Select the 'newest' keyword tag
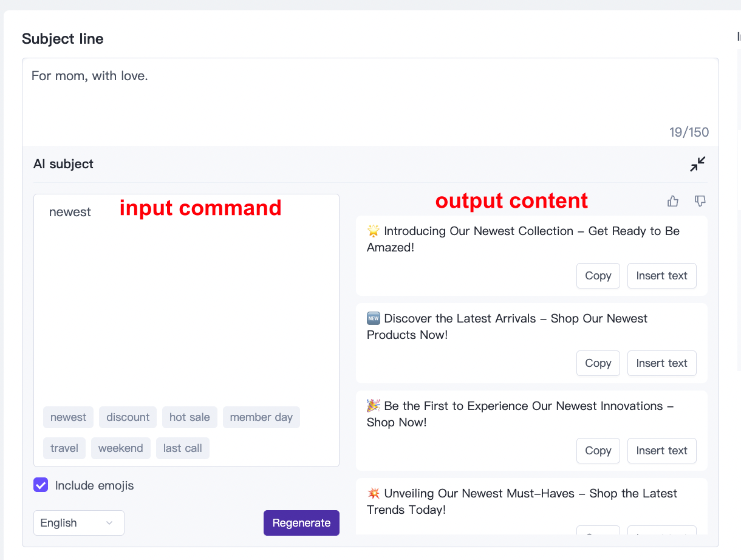The image size is (741, 560). click(68, 417)
